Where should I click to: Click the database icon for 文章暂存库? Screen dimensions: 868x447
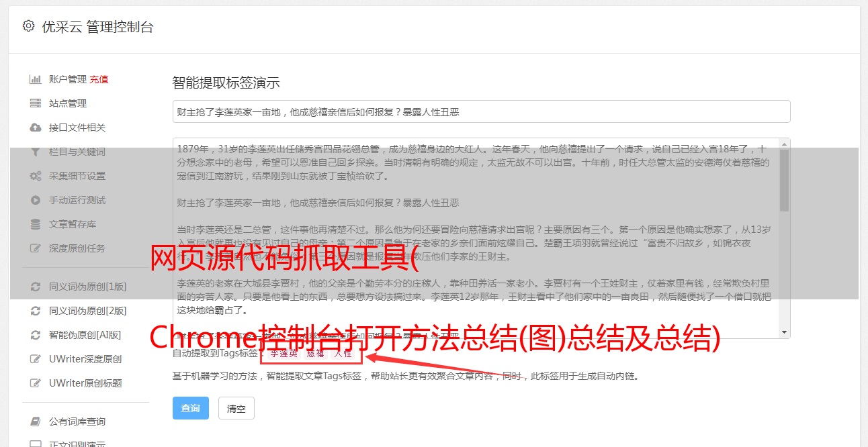click(36, 224)
